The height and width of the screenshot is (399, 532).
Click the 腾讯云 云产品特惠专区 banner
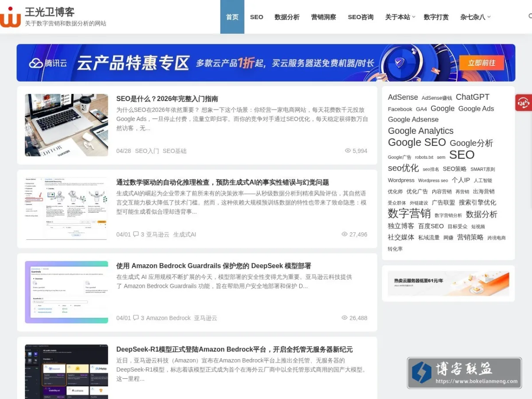coord(266,63)
